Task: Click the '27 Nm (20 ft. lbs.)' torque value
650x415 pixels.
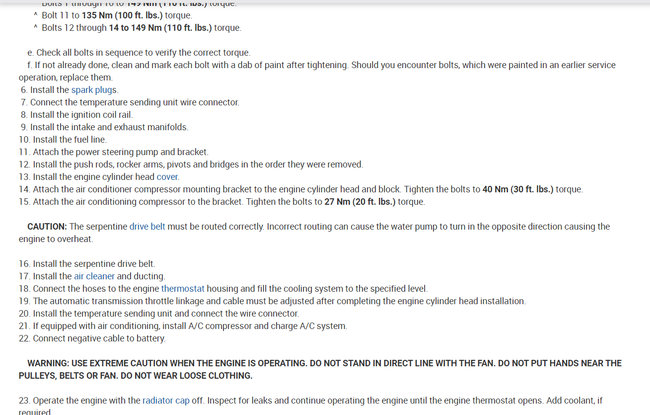Action: pyautogui.click(x=360, y=202)
